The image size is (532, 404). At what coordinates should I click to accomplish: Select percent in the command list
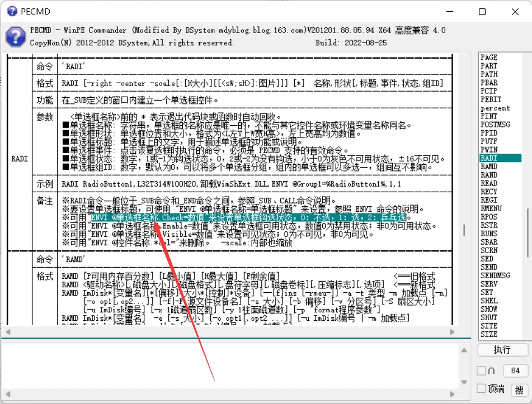(495, 108)
